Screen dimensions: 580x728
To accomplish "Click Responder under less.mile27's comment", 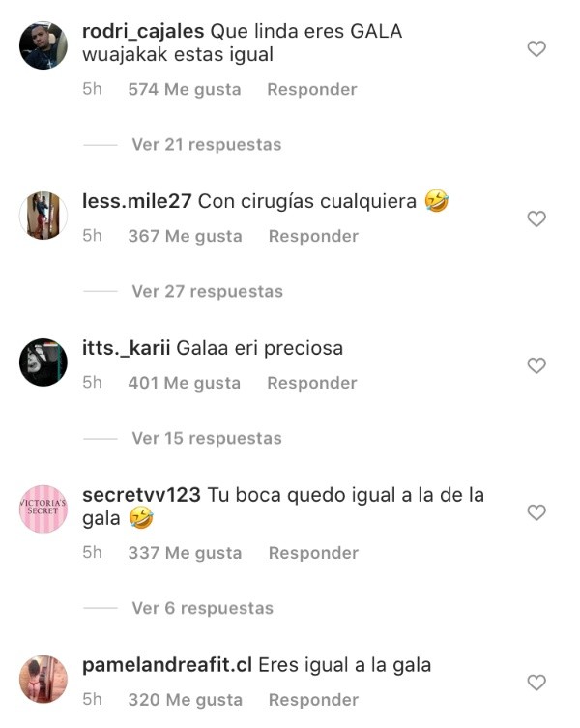I will 313,236.
